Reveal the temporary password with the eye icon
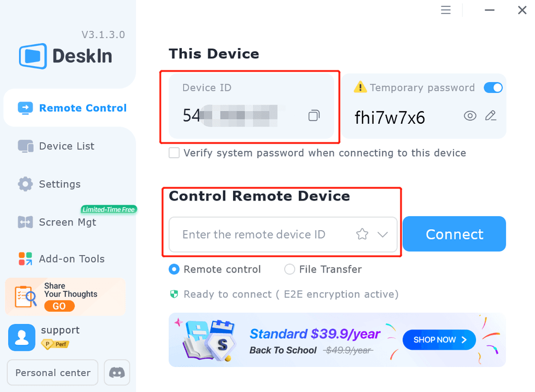The image size is (535, 392). click(470, 116)
